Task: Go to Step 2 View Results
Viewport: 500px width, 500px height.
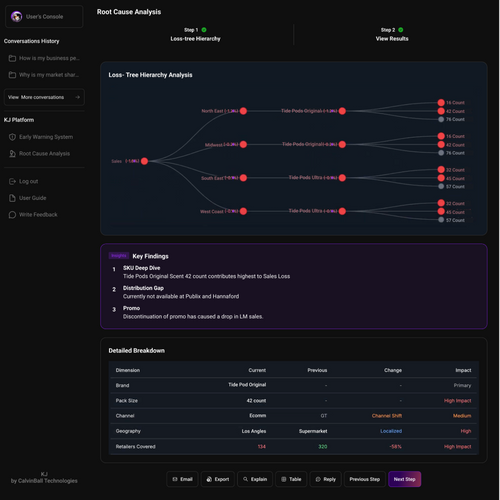Action: (392, 34)
